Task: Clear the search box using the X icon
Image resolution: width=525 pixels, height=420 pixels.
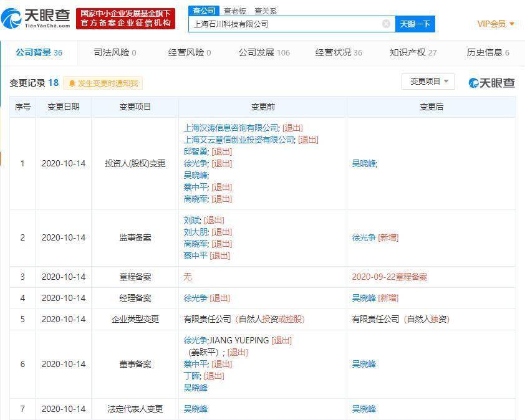Action: pos(387,23)
